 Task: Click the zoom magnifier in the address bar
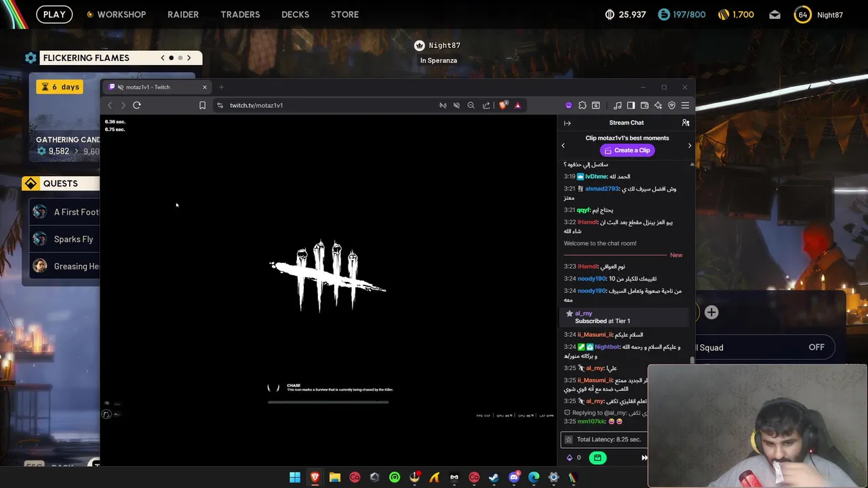coord(471,105)
